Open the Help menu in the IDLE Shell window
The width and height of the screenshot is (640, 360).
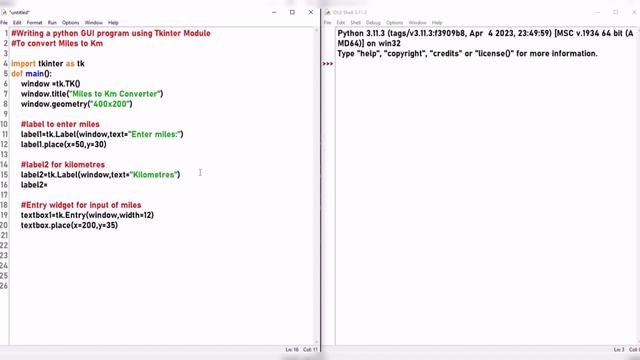(437, 23)
